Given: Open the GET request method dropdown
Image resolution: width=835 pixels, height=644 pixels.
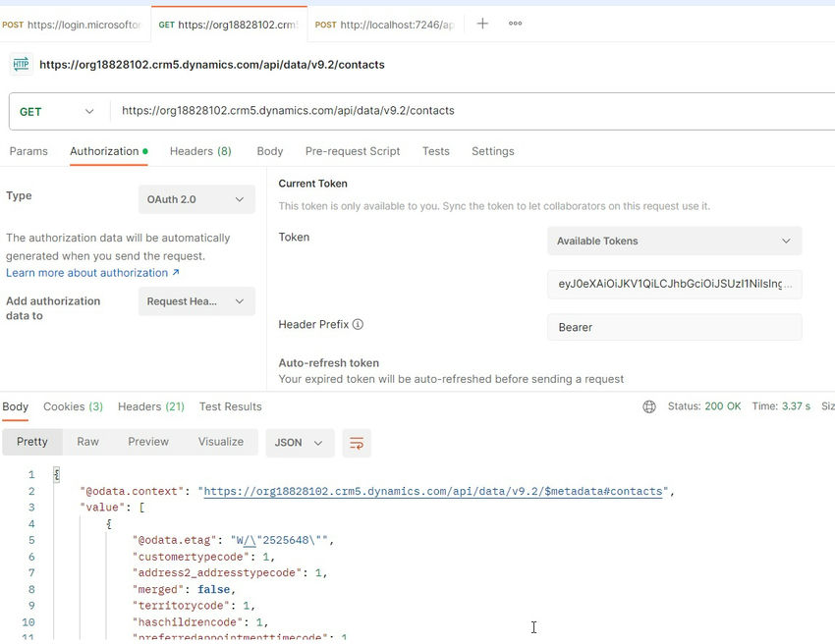Looking at the screenshot, I should 56,110.
